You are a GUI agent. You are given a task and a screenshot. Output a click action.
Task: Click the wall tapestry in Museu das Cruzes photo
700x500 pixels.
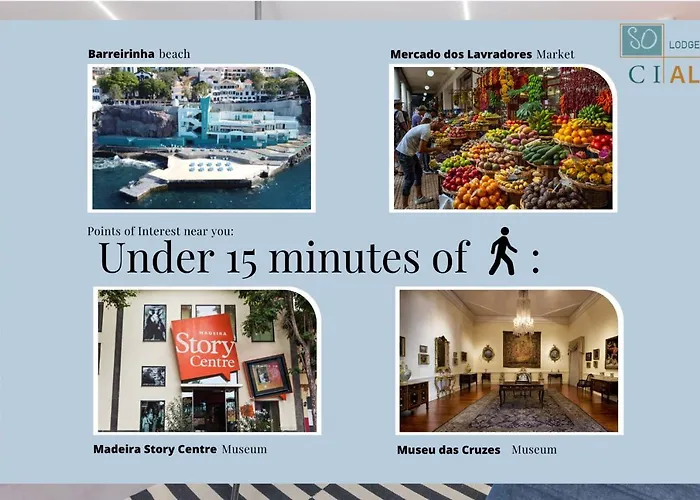point(520,349)
